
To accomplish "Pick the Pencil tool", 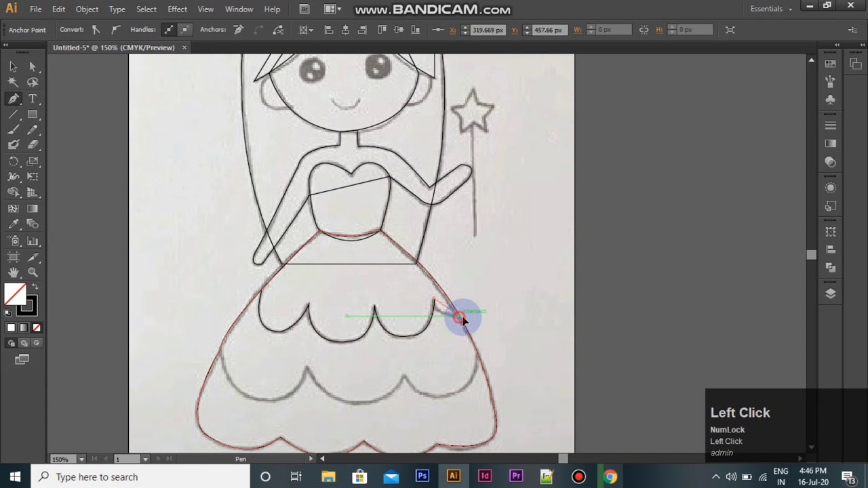I will pyautogui.click(x=33, y=129).
